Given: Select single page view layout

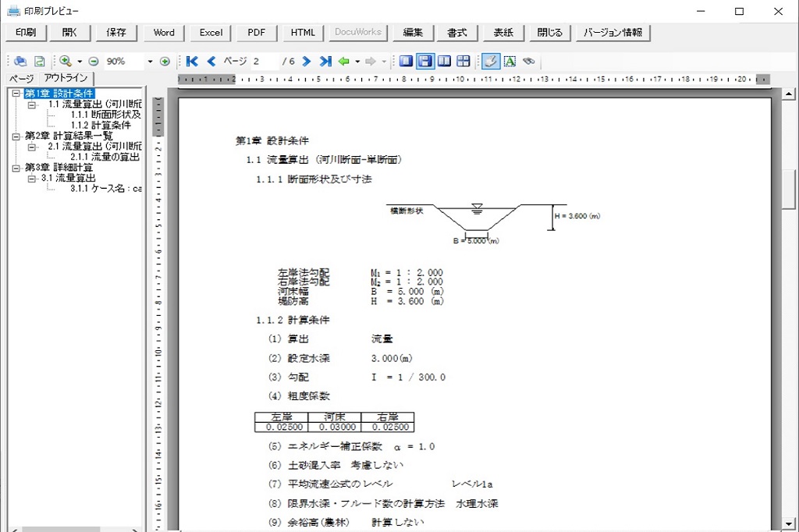Looking at the screenshot, I should pyautogui.click(x=406, y=61).
